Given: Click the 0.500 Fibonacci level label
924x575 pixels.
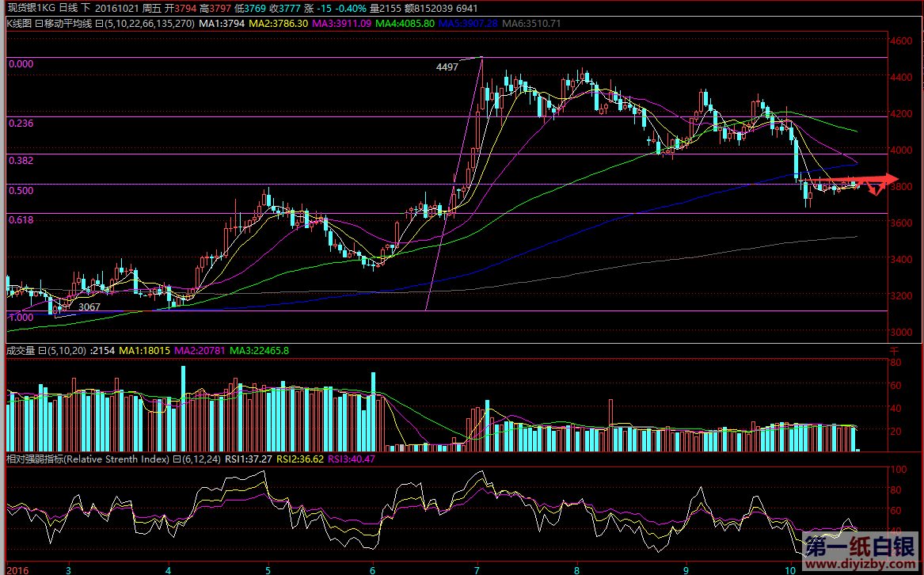Looking at the screenshot, I should [x=21, y=190].
